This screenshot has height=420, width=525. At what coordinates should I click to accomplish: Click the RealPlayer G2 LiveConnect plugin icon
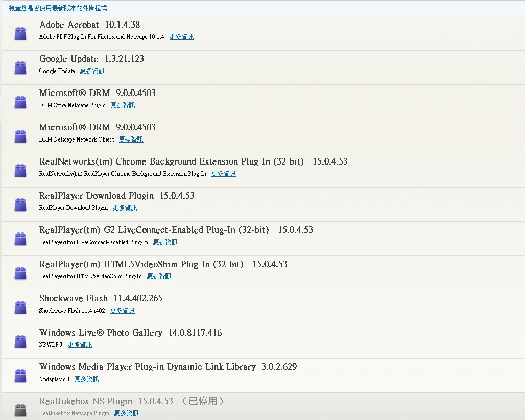20,239
